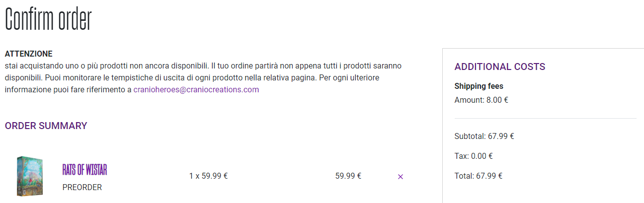Click the PREORDER status label

[x=82, y=188]
